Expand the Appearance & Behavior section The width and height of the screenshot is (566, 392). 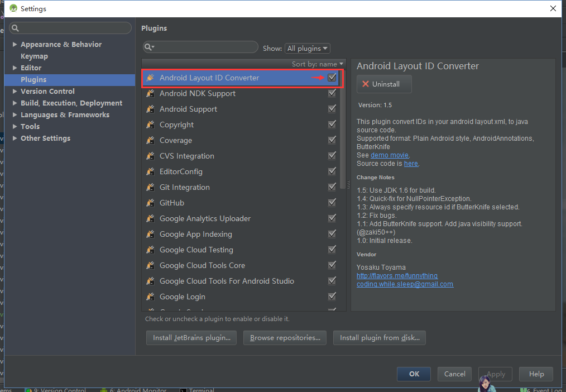point(15,45)
